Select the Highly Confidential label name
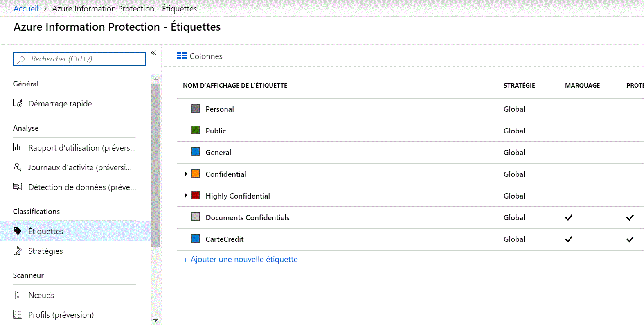This screenshot has width=644, height=325. (238, 196)
